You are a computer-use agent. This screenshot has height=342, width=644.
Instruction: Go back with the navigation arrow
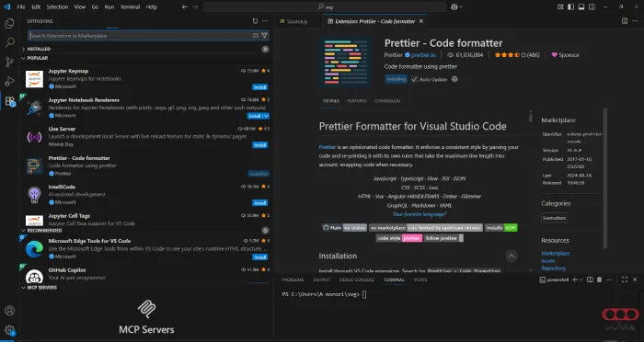coord(184,7)
